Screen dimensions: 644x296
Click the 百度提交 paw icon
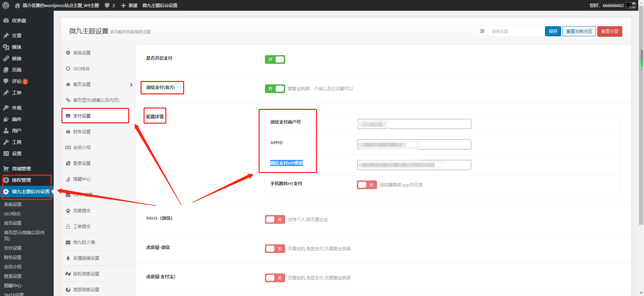point(68,211)
